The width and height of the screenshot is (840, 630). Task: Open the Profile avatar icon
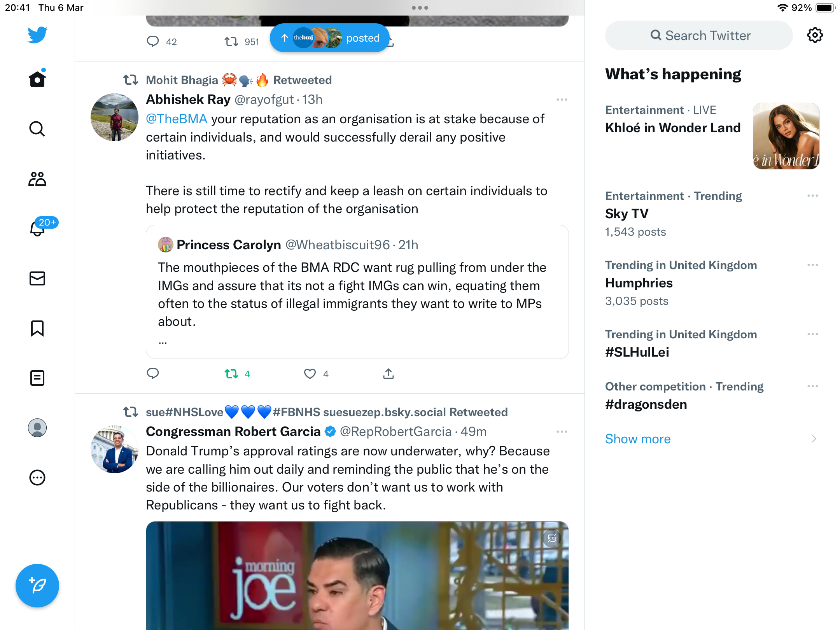(x=37, y=428)
